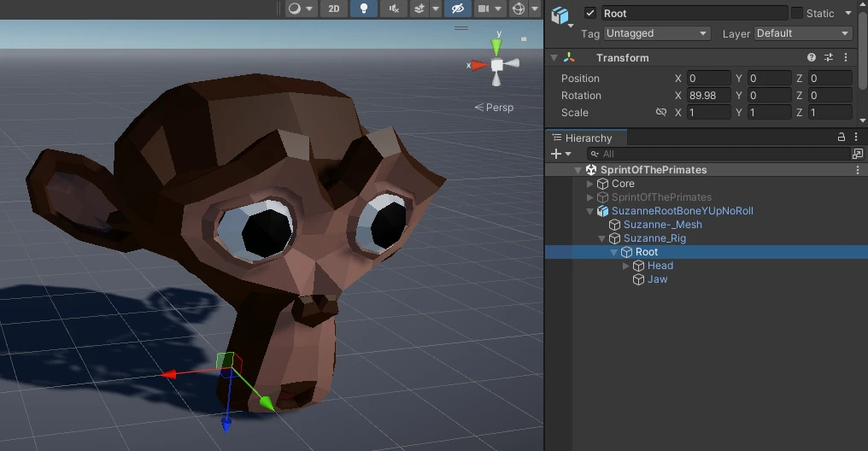This screenshot has width=868, height=451.
Task: Toggle the Root object active checkbox
Action: coord(590,13)
